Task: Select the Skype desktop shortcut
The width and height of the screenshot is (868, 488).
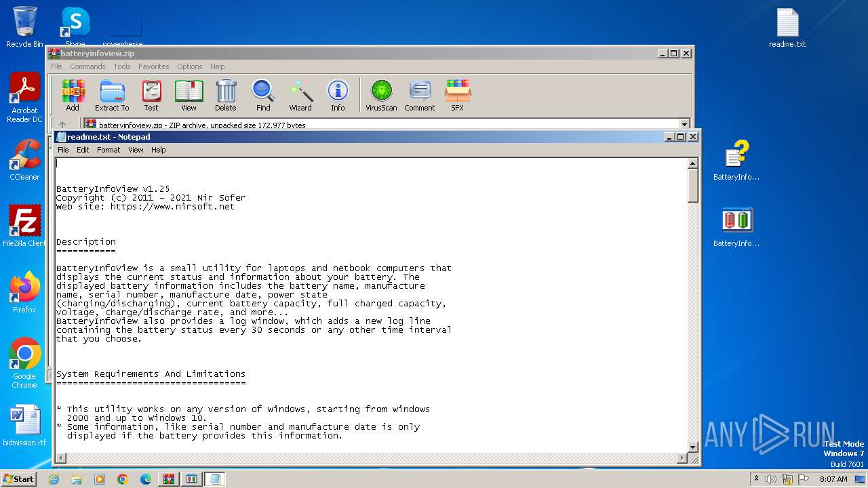Action: 75,27
